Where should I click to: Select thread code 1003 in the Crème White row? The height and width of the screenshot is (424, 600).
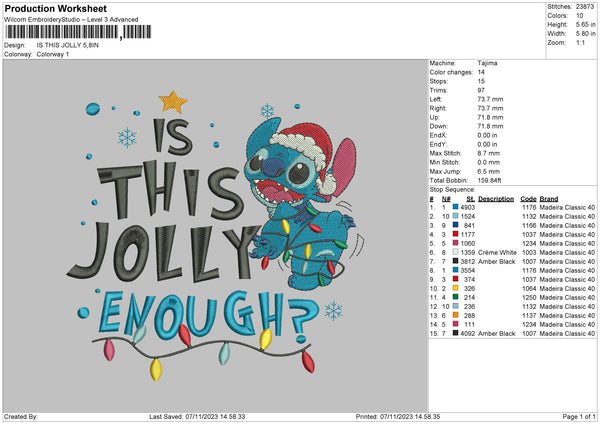529,252
